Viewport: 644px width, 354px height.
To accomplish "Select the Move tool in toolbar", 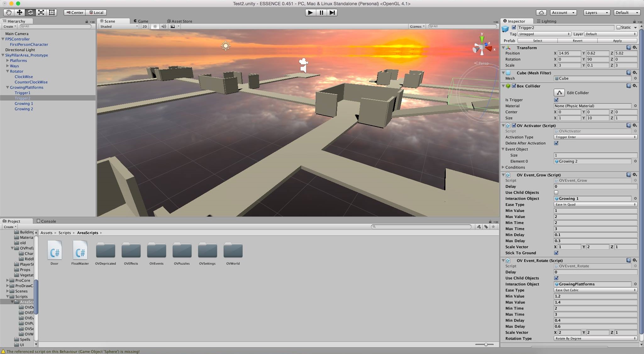I will click(19, 12).
